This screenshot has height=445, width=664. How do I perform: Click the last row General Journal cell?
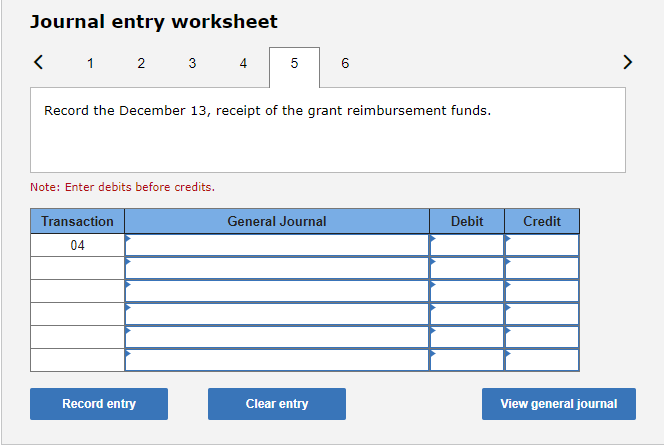277,360
